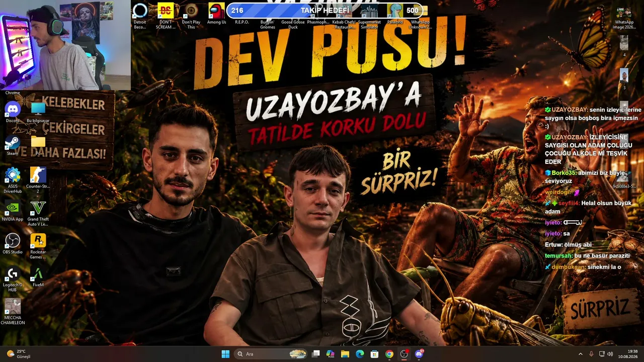Screen dimensions: 644x362
Task: Open Task View on the taskbar
Action: click(316, 354)
